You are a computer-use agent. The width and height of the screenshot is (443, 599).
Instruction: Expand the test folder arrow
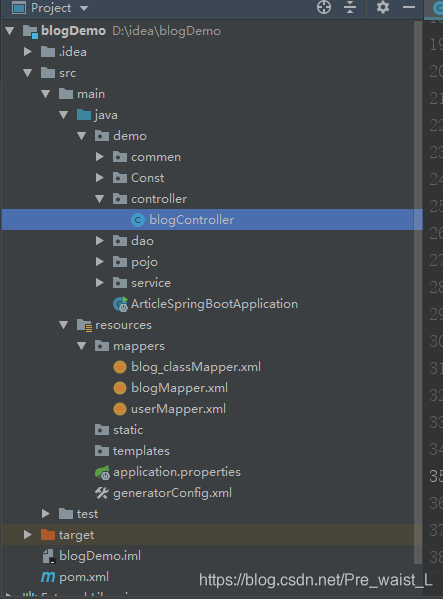pos(45,514)
